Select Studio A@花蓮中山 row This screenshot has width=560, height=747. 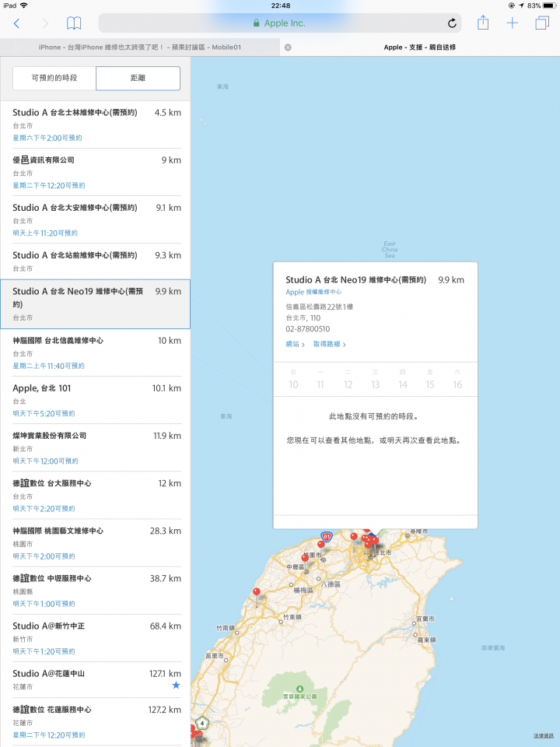(x=95, y=680)
